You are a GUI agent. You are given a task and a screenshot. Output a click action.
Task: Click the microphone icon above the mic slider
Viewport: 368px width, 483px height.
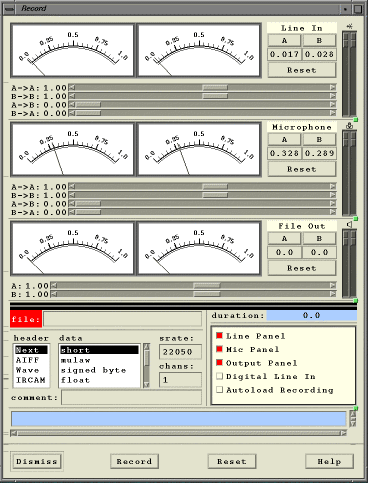point(349,126)
